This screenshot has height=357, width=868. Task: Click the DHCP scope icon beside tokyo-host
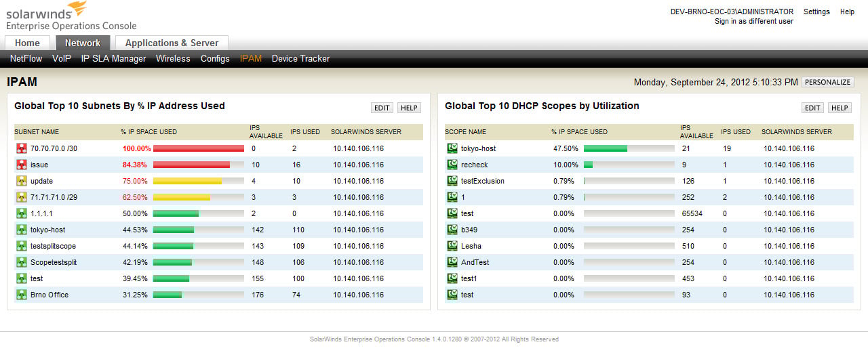coord(452,148)
